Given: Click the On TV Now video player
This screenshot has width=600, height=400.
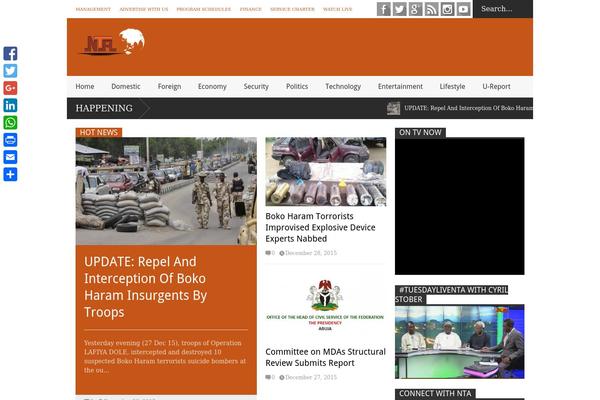Looking at the screenshot, I should coord(460,206).
